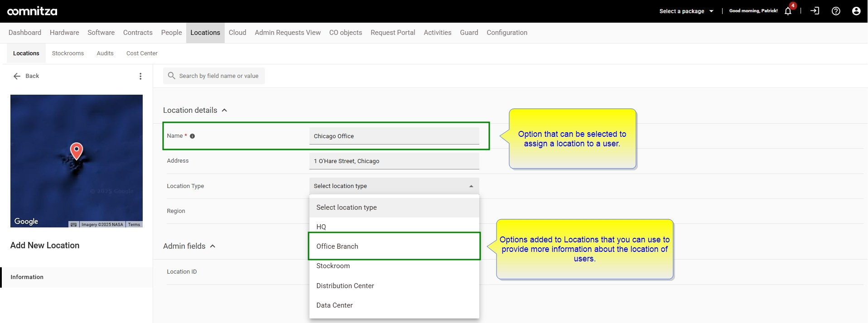Click the search magnifier icon
Viewport: 868px width, 323px height.
[x=172, y=76]
